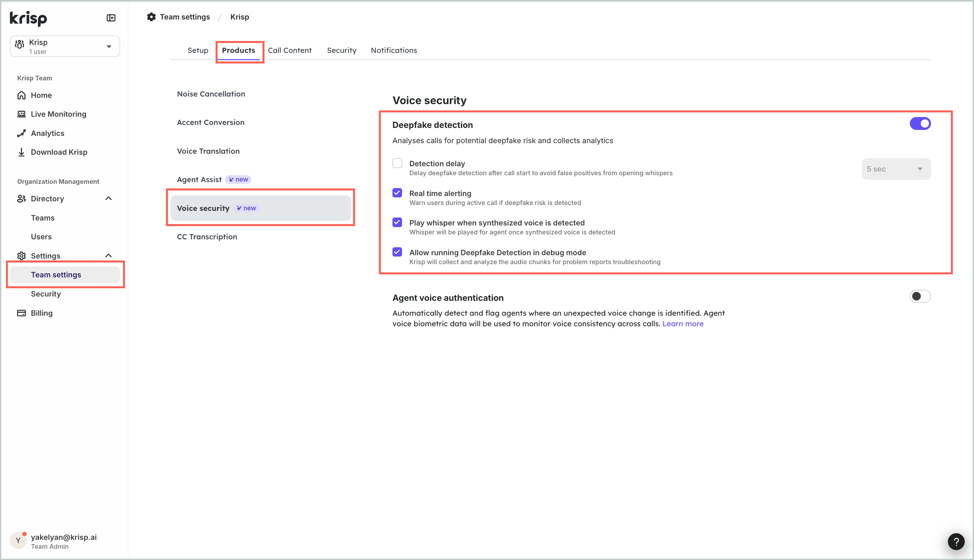
Task: Open the Security tab
Action: click(342, 50)
